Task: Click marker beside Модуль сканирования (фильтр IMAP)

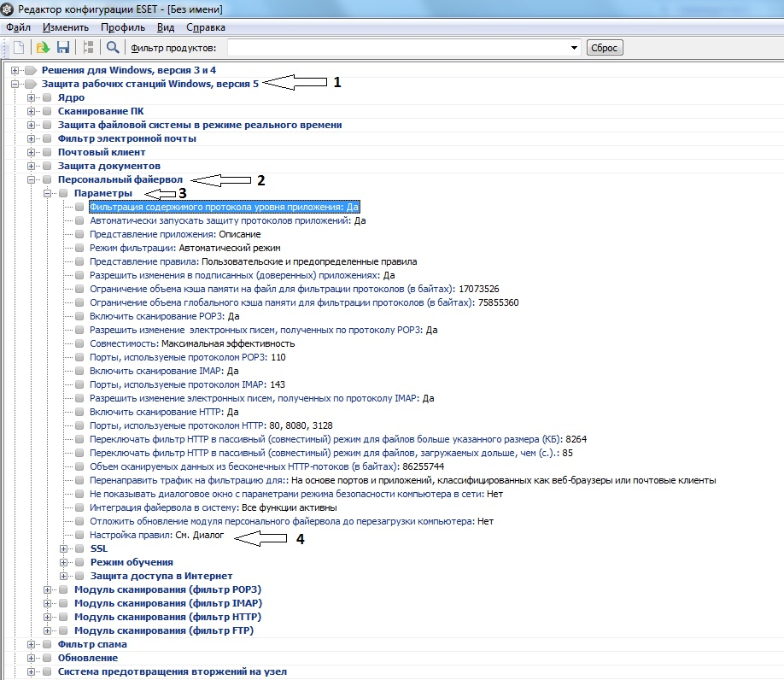Action: (63, 603)
